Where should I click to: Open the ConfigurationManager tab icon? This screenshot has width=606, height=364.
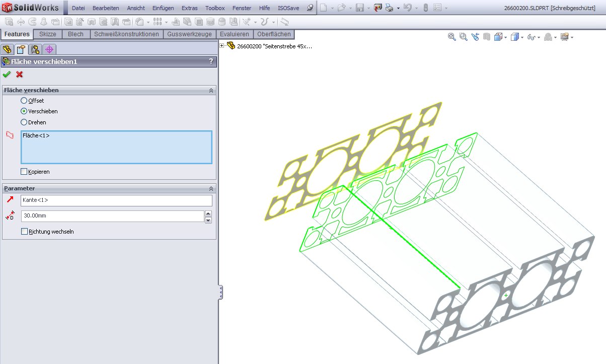35,49
